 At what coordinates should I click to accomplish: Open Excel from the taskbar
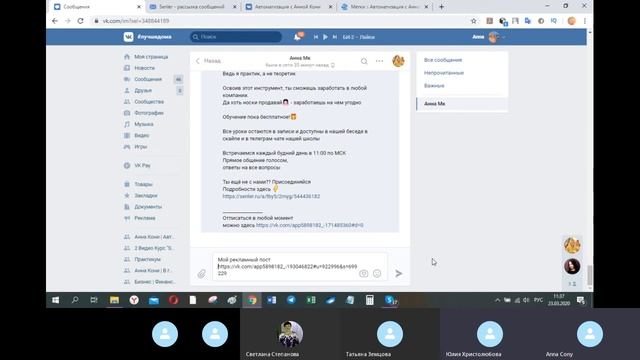click(x=311, y=300)
